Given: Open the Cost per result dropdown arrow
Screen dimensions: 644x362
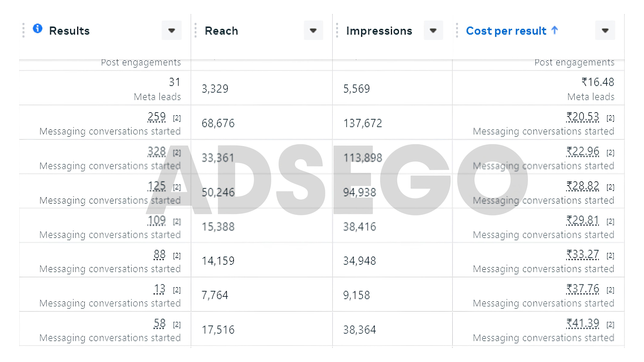Looking at the screenshot, I should 605,30.
